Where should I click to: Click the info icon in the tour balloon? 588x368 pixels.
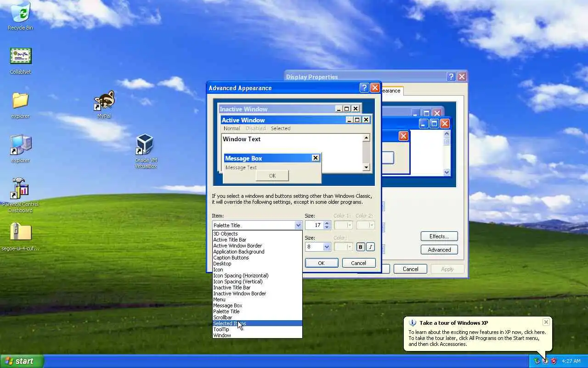point(413,323)
